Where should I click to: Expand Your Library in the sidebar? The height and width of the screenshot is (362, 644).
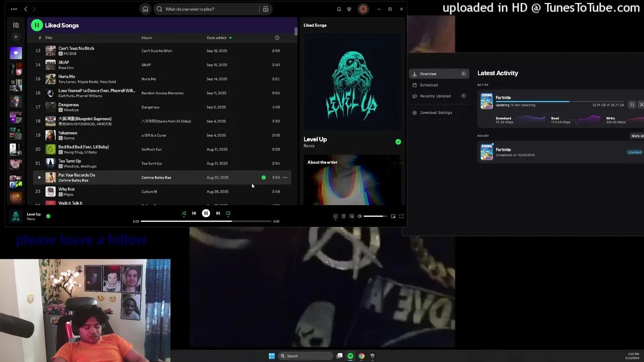(16, 25)
